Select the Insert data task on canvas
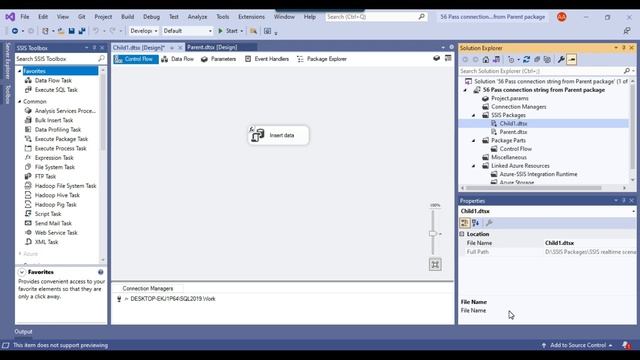 278,135
